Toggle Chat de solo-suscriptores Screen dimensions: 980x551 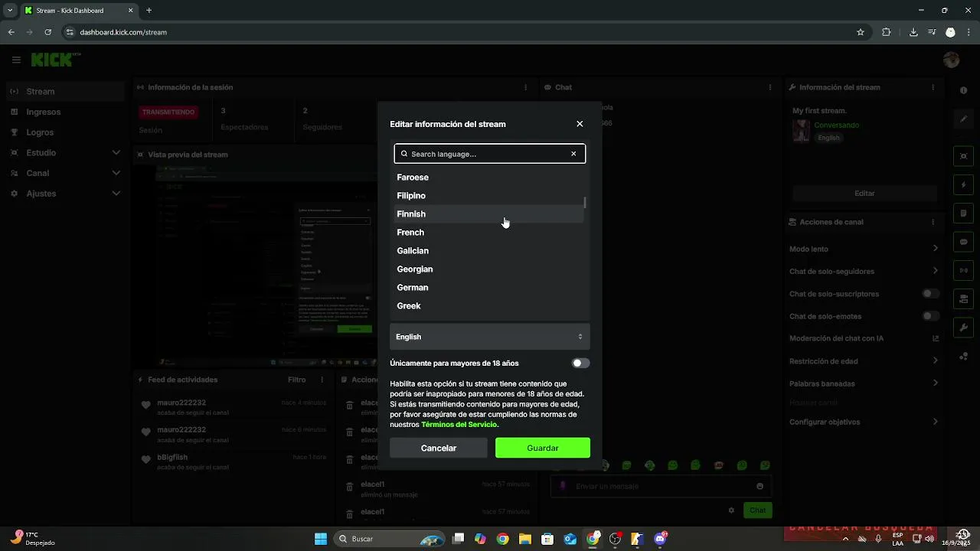[930, 294]
